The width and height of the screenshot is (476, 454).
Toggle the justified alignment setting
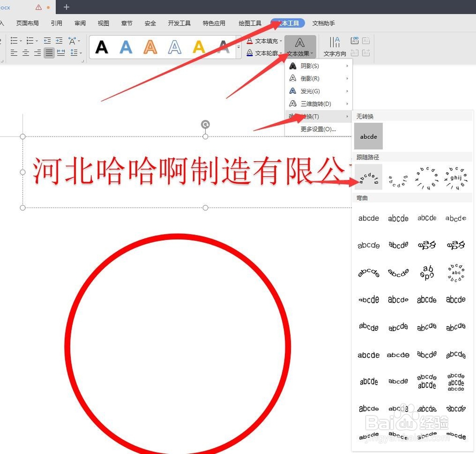pyautogui.click(x=49, y=53)
